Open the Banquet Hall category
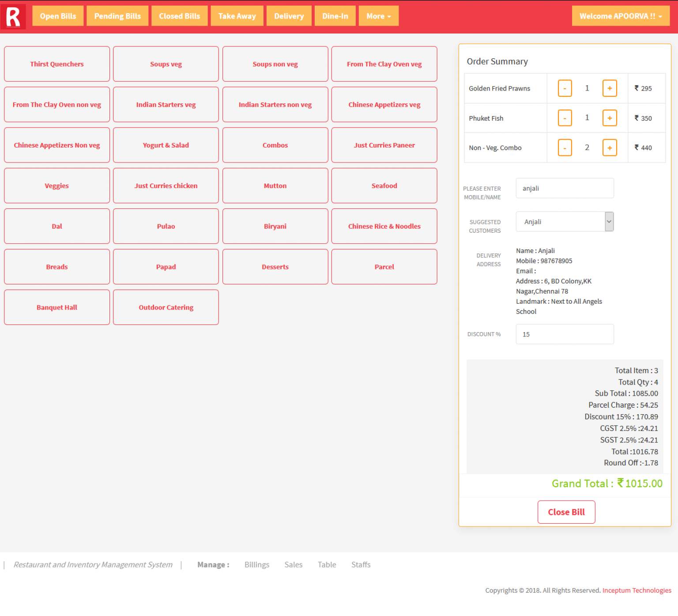 [56, 307]
